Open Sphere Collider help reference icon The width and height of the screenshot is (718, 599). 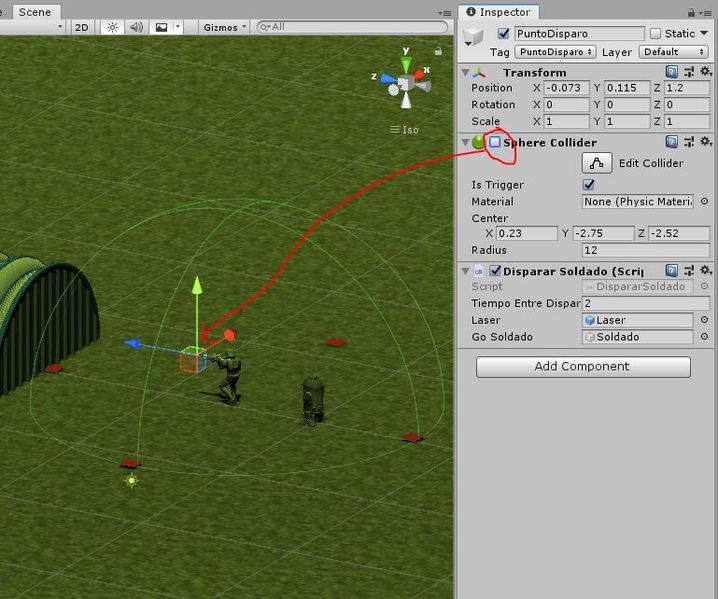click(671, 142)
